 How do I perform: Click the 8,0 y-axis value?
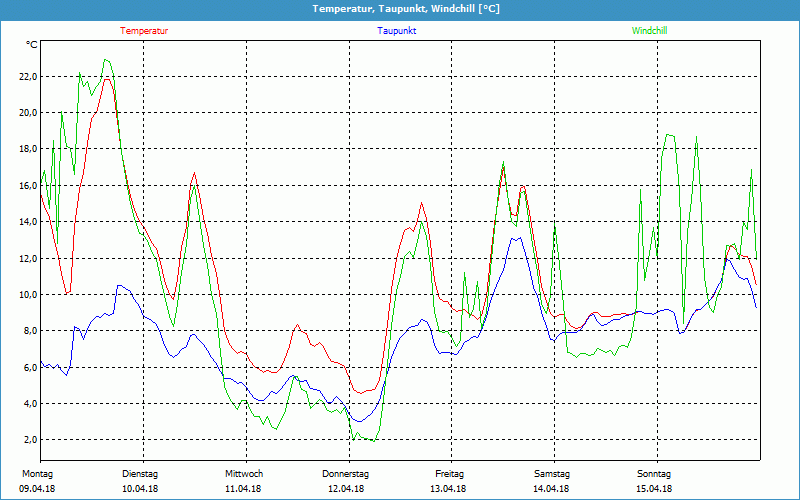click(x=29, y=331)
